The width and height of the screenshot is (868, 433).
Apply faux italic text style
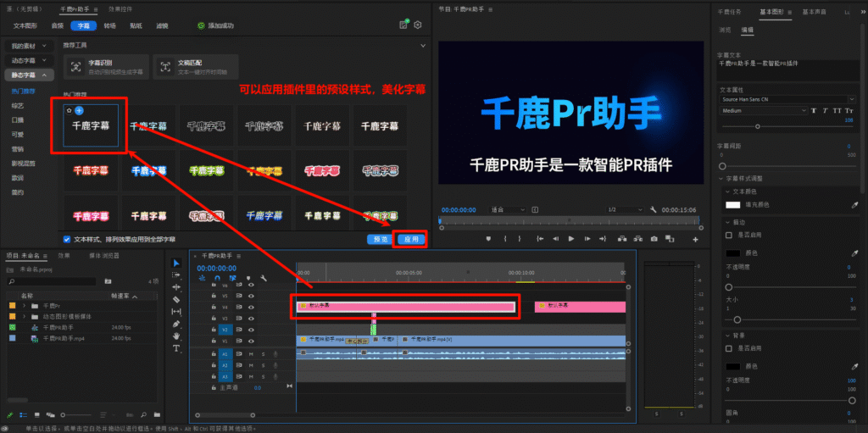[826, 111]
